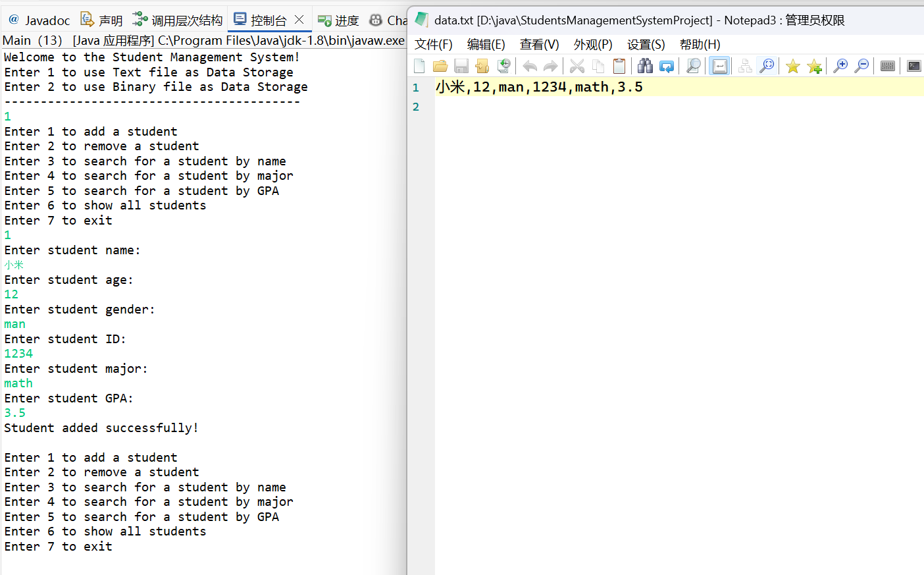The image size is (924, 575).
Task: Click the greyed hierarchy structure icon
Action: 745,66
